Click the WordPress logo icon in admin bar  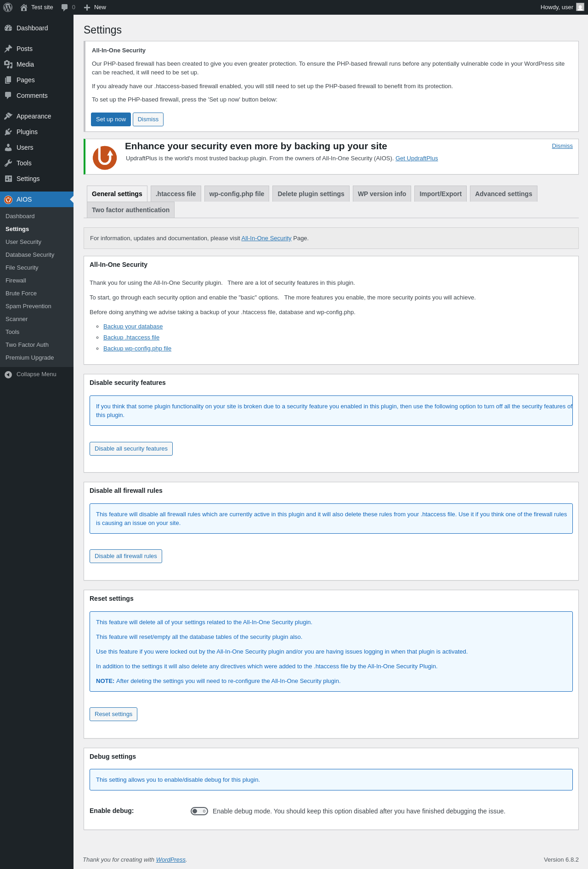pos(8,7)
